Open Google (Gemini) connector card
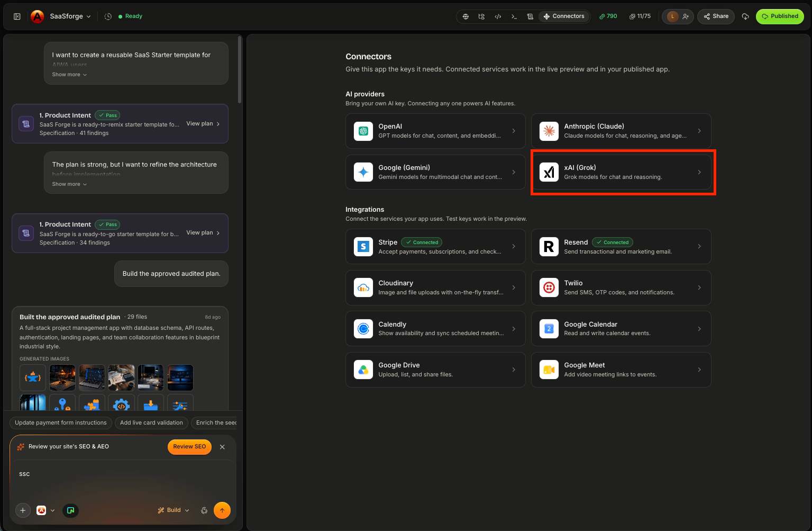This screenshot has width=812, height=531. [x=435, y=172]
